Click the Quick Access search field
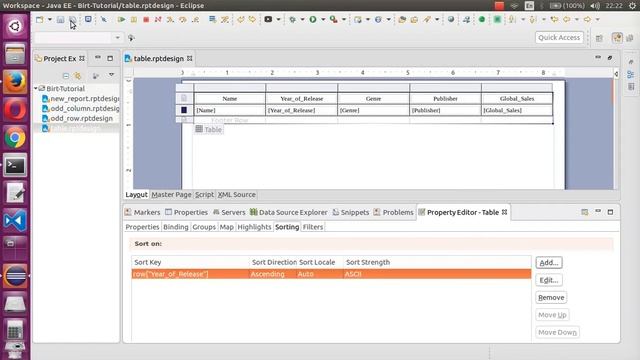Image resolution: width=640 pixels, height=360 pixels. tap(559, 38)
